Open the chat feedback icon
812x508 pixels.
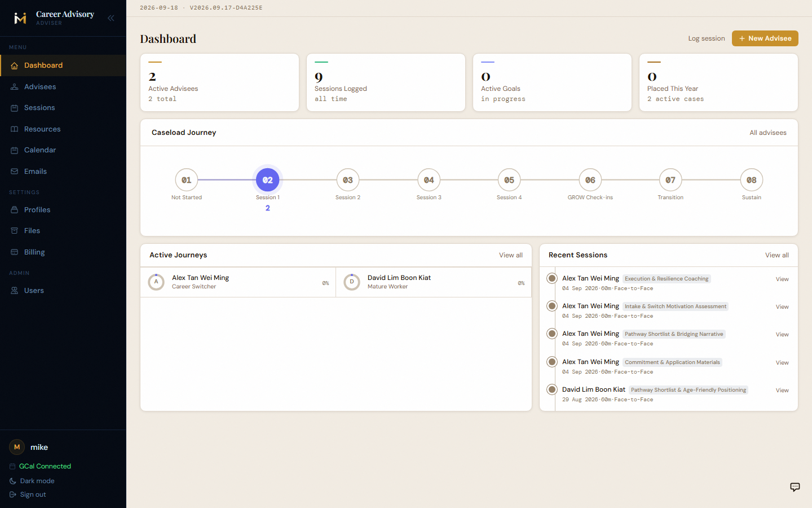795,487
